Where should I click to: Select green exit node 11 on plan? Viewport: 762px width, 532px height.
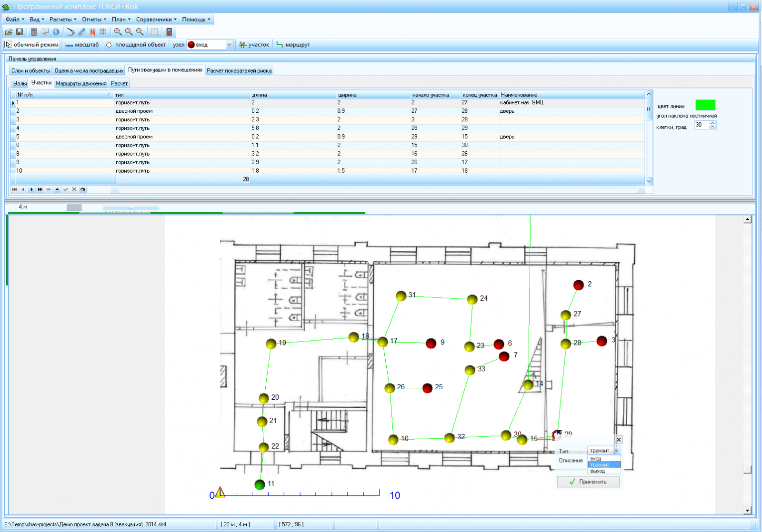(260, 485)
